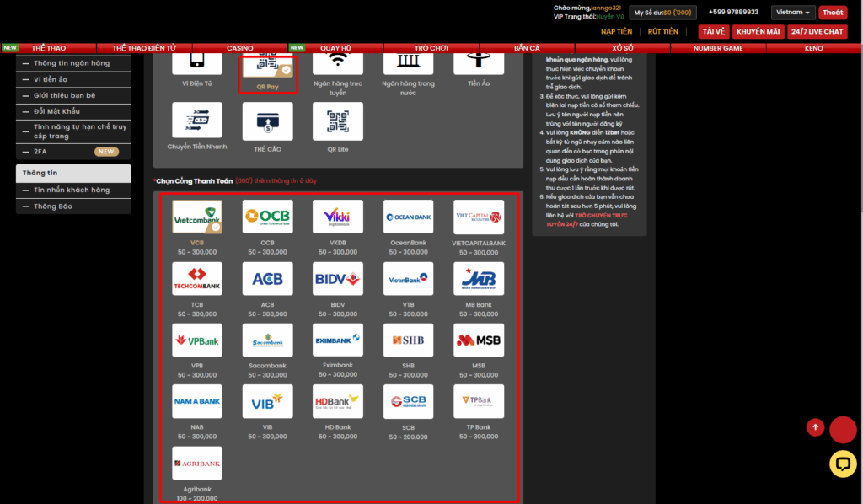
Task: Pick the TPBank icon
Action: 479,402
